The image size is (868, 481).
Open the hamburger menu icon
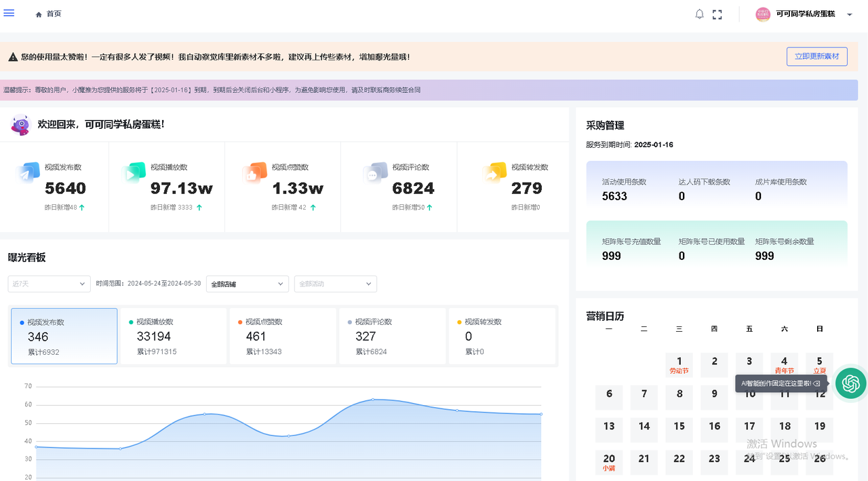9,14
